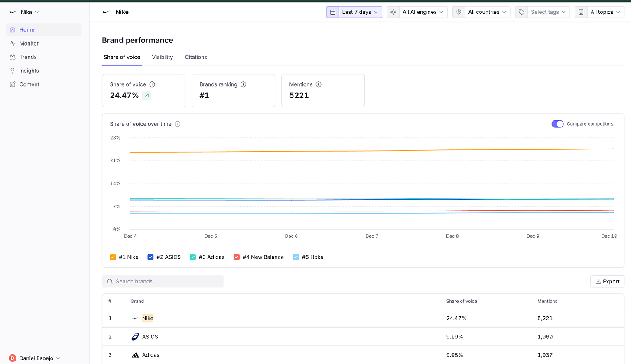Click the building icon for topics filter
Image resolution: width=631 pixels, height=364 pixels.
(581, 12)
